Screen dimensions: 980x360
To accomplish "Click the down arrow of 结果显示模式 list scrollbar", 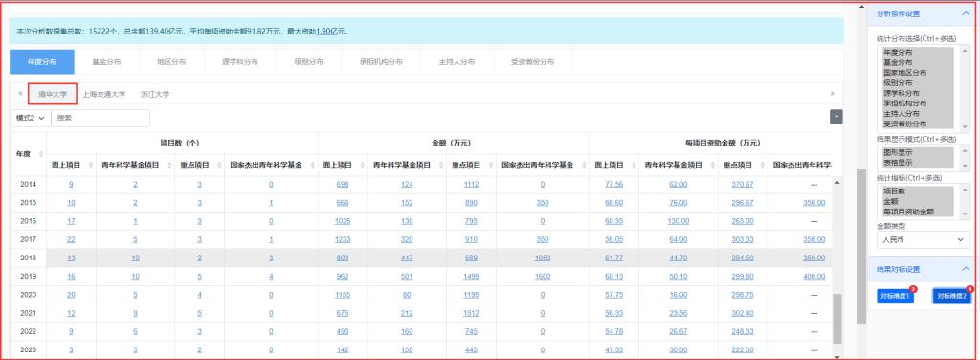I will (965, 165).
